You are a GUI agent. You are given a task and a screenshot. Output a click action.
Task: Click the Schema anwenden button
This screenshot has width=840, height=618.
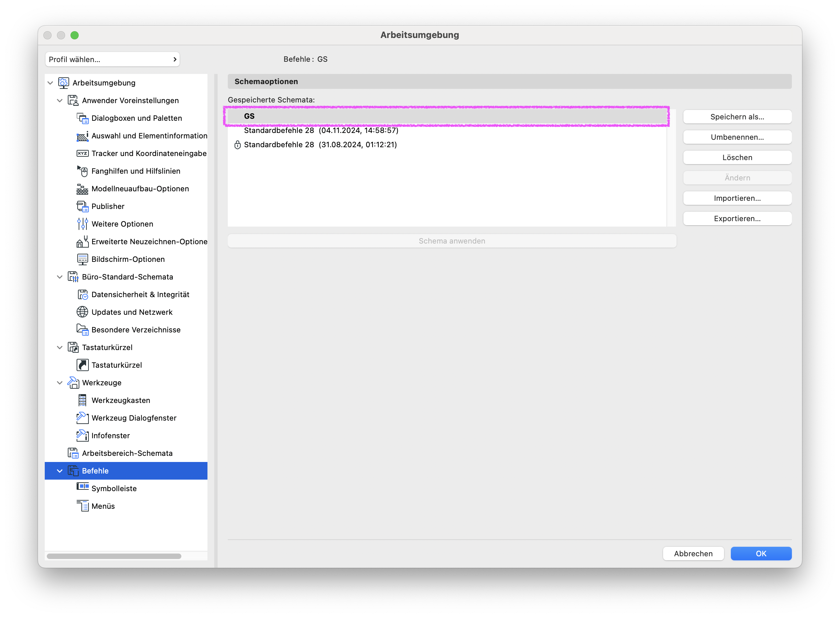(x=452, y=241)
